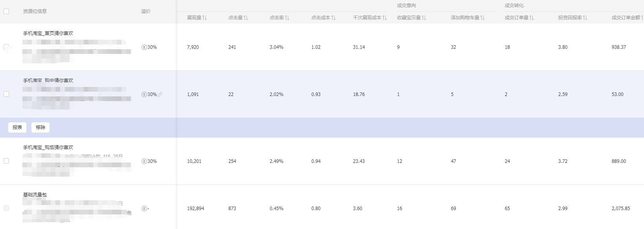Image resolution: width=644 pixels, height=229 pixels.
Task: Toggle the select-all checkbox in header
Action: pyautogui.click(x=6, y=11)
